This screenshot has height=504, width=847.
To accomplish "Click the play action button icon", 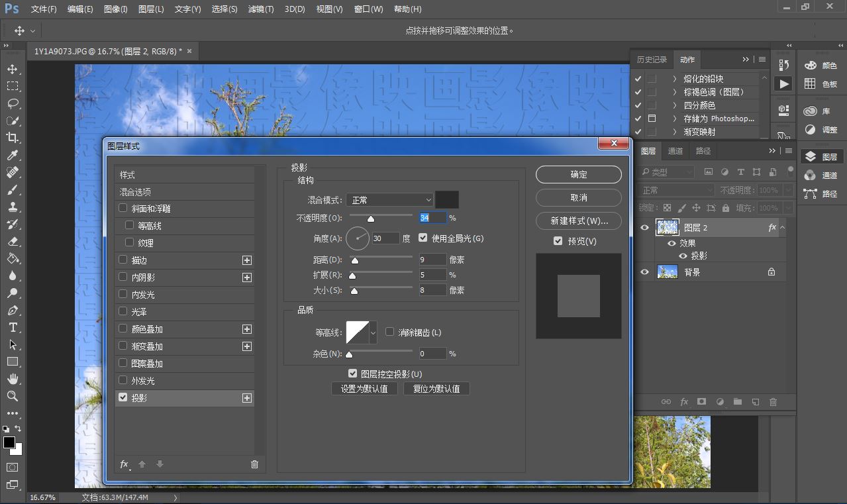I will tap(783, 84).
